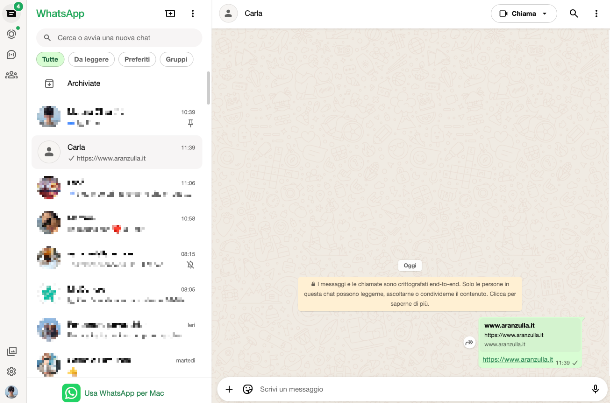This screenshot has height=403, width=610.
Task: Open the Communities icon in sidebar
Action: click(x=11, y=75)
